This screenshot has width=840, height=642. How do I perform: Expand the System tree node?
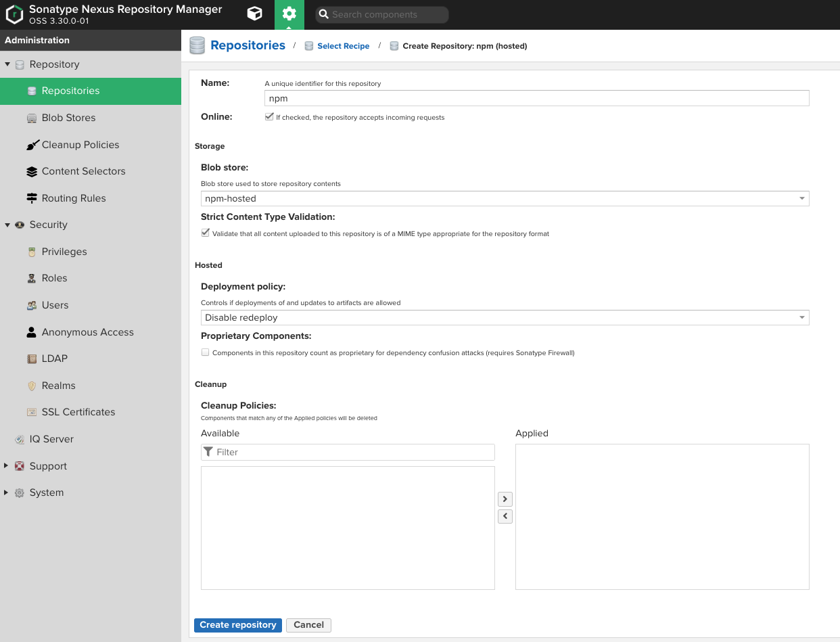click(7, 492)
